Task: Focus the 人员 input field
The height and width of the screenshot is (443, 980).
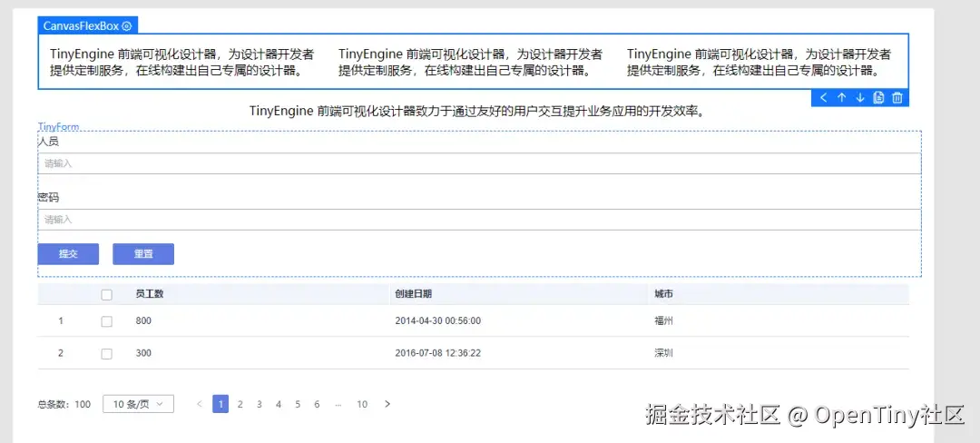Action: coord(479,163)
